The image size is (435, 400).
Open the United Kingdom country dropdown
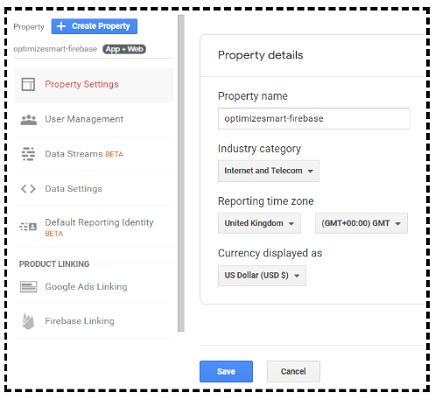point(259,223)
